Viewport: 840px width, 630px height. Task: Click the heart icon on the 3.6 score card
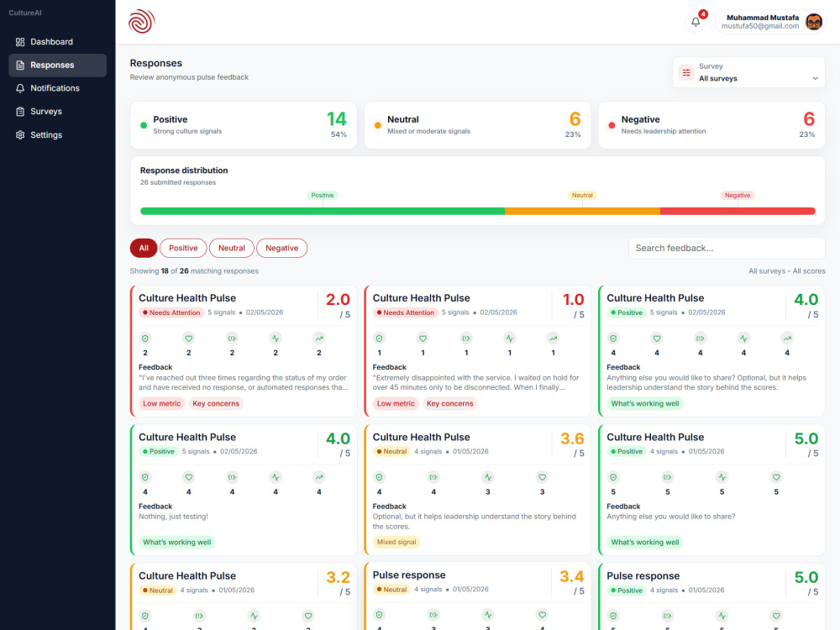tap(542, 477)
